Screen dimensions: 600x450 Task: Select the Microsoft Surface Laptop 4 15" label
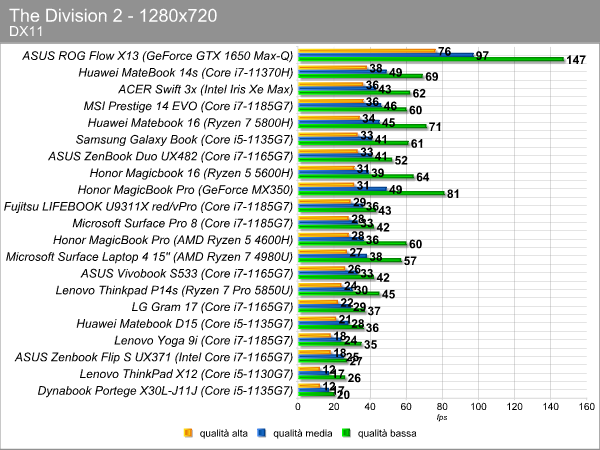pos(149,257)
